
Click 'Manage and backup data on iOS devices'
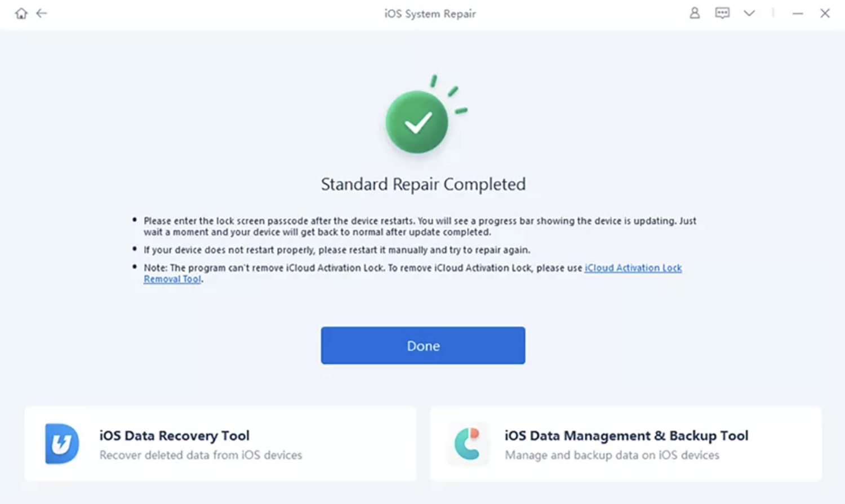pos(612,455)
